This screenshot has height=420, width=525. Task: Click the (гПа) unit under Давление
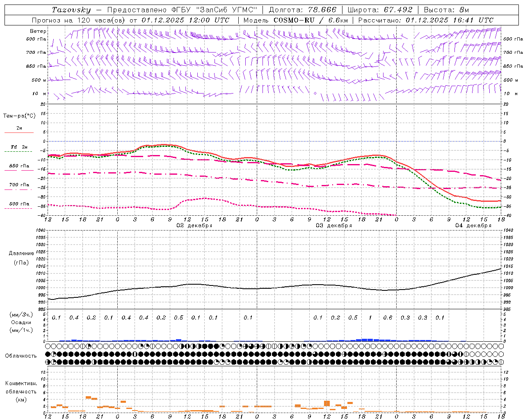(21, 263)
